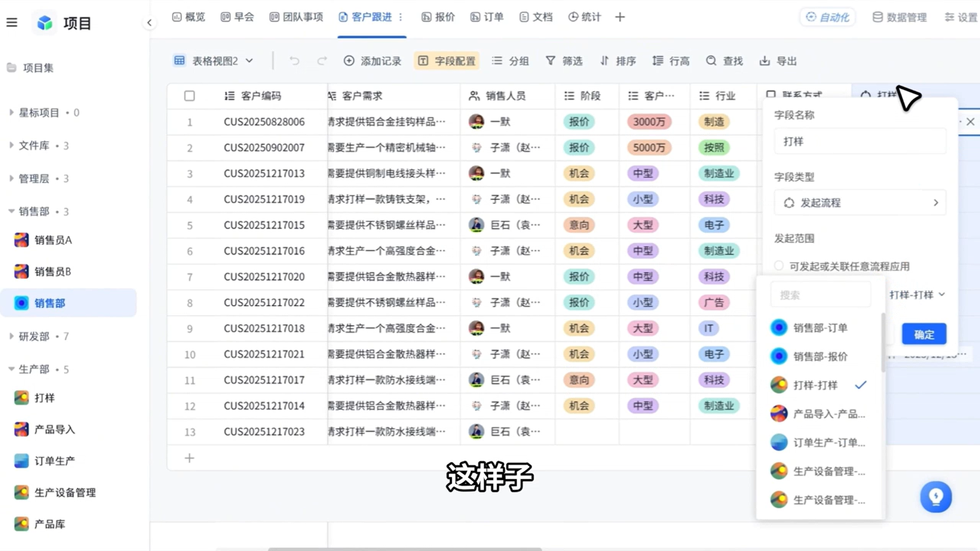Click the 自动化 automation button
Image resolution: width=980 pixels, height=551 pixels.
[x=828, y=17]
